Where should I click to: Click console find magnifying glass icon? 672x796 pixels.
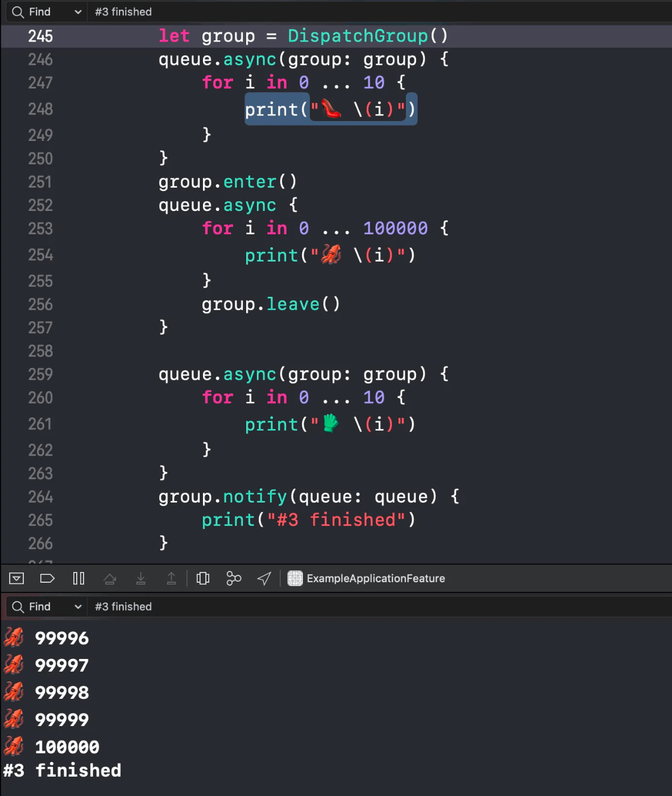point(18,607)
